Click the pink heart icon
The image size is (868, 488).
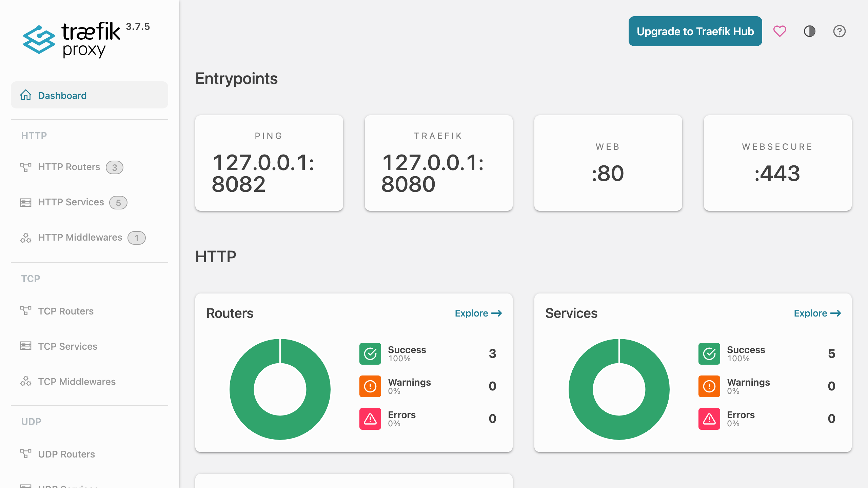780,31
